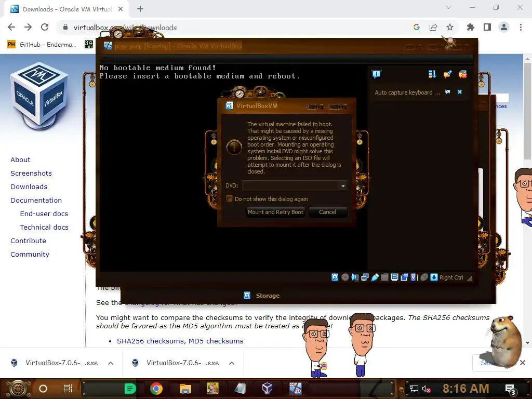Click the keyboard capture arrow indicator
The image size is (532, 399).
tap(434, 277)
